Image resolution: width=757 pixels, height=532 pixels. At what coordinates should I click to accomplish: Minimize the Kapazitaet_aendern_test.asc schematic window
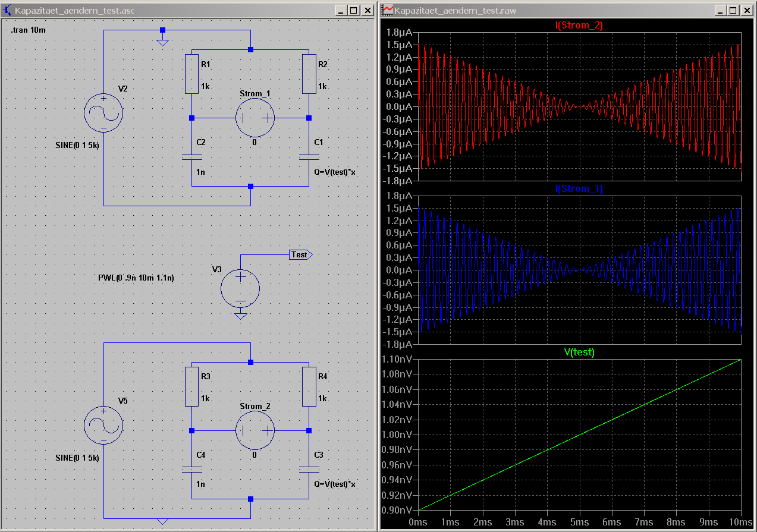341,10
